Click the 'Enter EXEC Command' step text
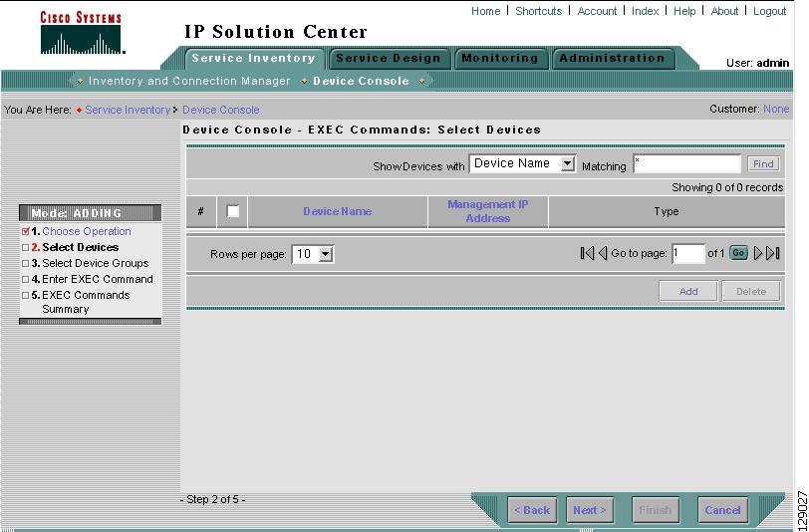 (x=98, y=279)
